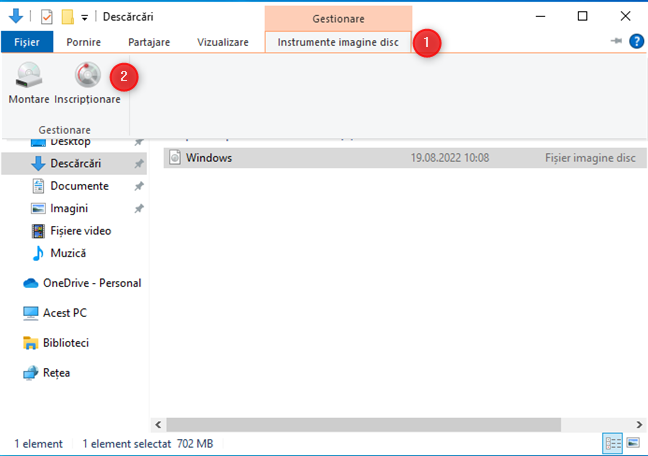Open Documente in the navigation pane

(x=79, y=186)
